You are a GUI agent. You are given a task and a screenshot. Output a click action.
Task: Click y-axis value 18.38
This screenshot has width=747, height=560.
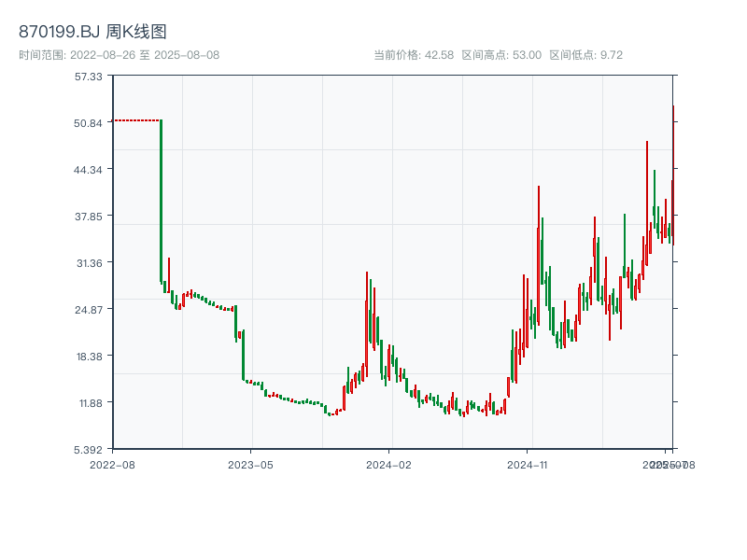(x=89, y=357)
